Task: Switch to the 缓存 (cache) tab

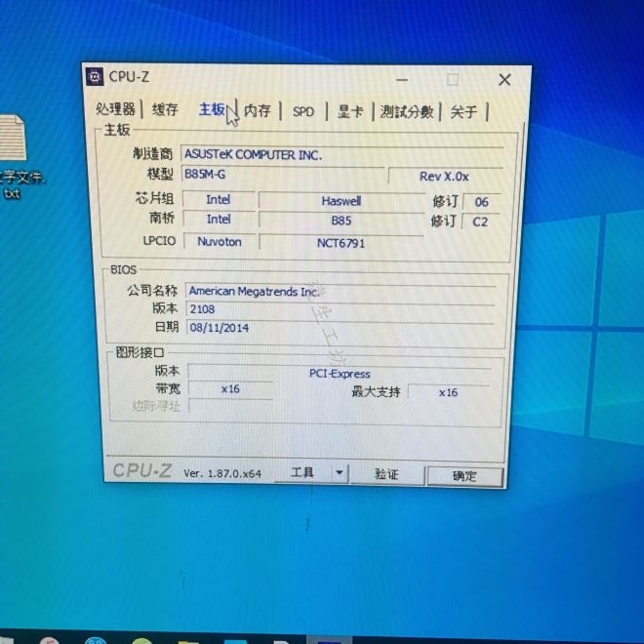Action: pos(165,109)
